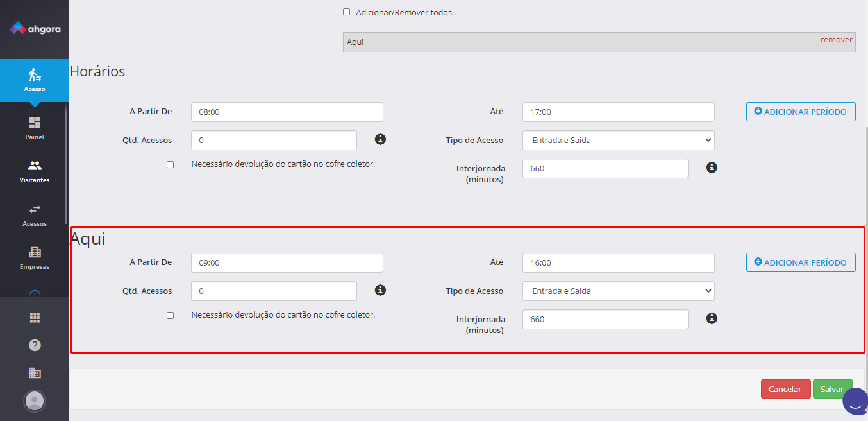Click the Salvar button
The width and height of the screenshot is (868, 421).
(833, 389)
